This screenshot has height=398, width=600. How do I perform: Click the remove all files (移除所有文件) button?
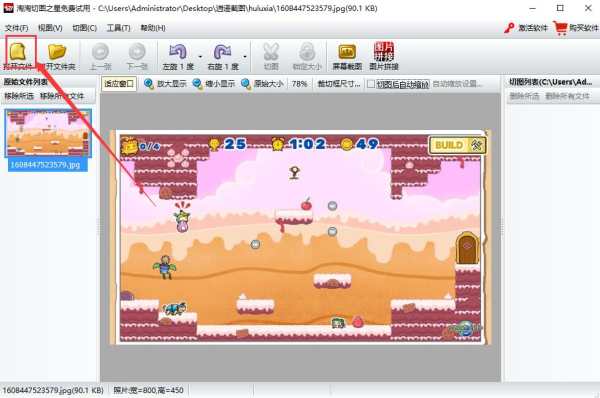62,96
